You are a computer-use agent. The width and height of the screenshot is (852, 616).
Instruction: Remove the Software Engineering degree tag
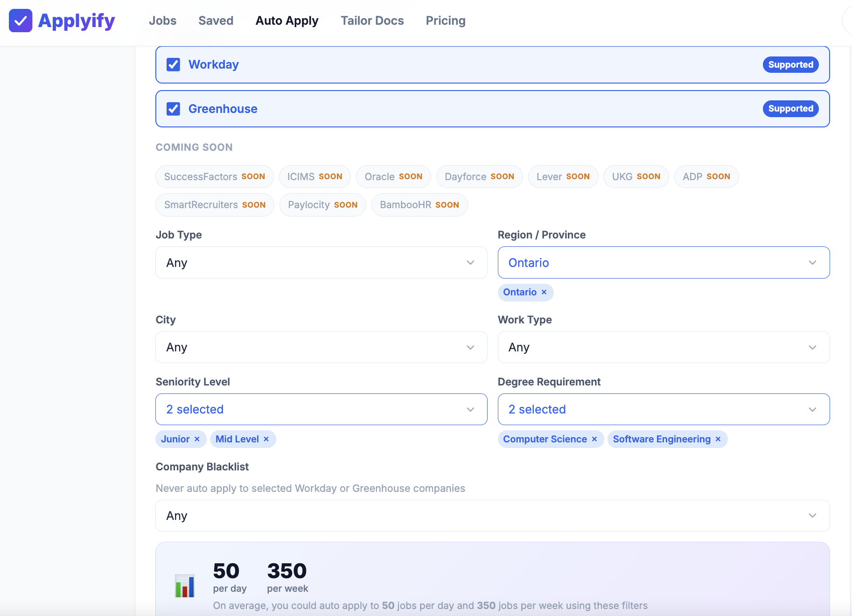718,439
